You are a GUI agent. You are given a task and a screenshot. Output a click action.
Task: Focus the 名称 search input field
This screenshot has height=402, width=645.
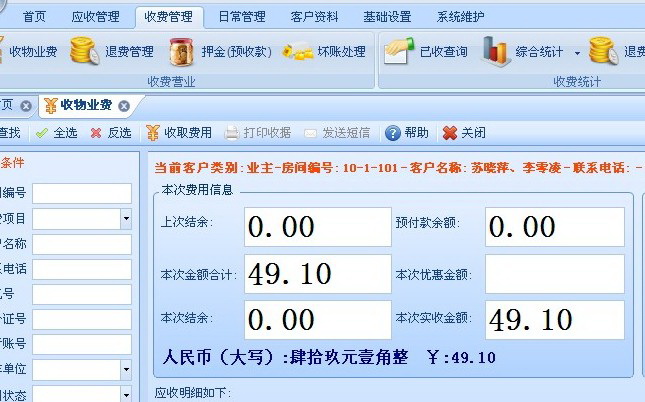pos(82,244)
